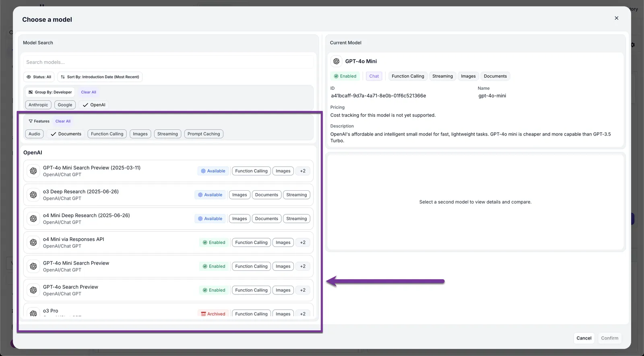
Task: Expand +2 features on GPT-4o Search Preview row
Action: point(303,290)
